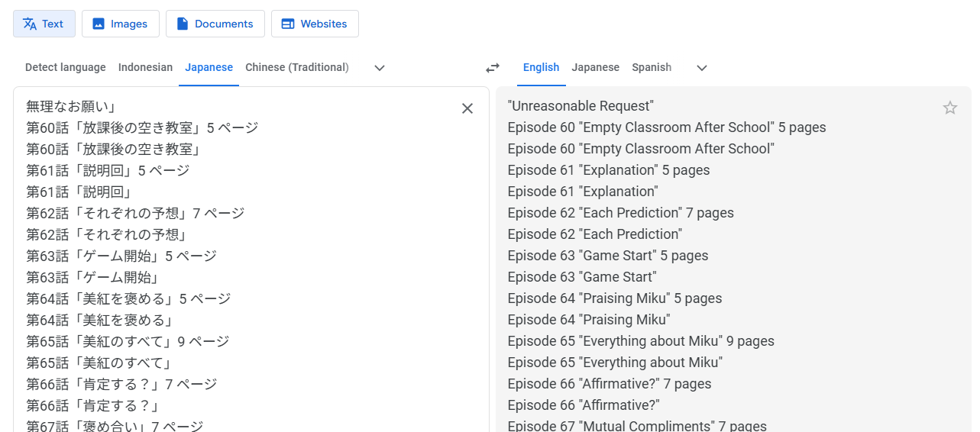This screenshot has width=980, height=432.
Task: Swap source and target languages
Action: [x=493, y=68]
